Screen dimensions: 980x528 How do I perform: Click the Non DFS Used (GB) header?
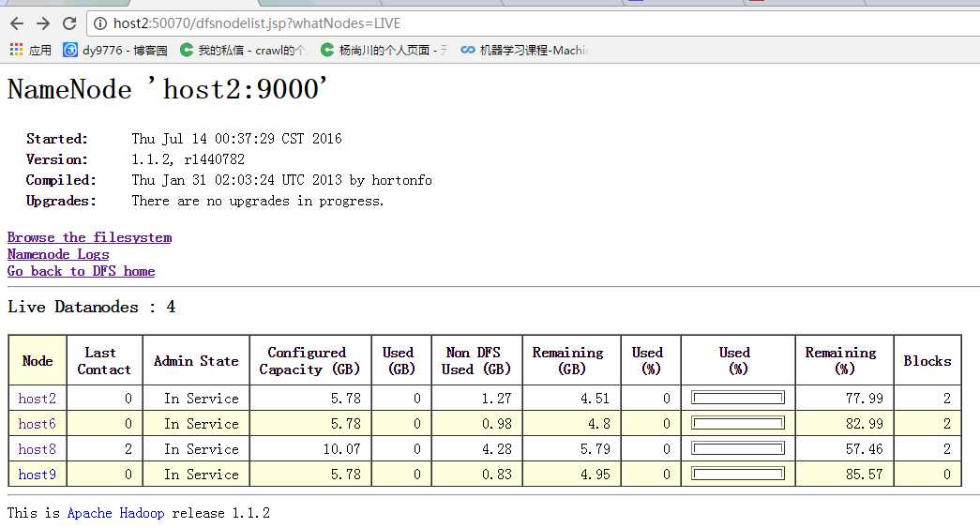tap(476, 360)
